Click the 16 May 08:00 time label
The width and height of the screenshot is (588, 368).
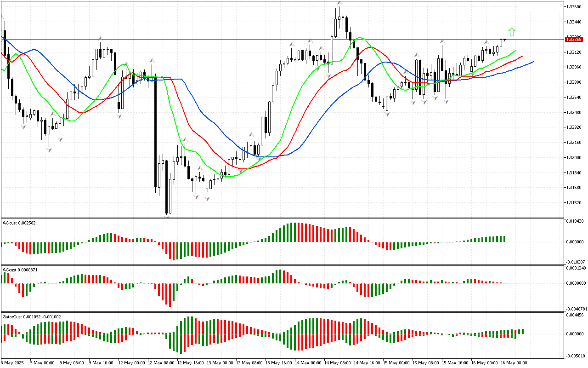[x=515, y=363]
